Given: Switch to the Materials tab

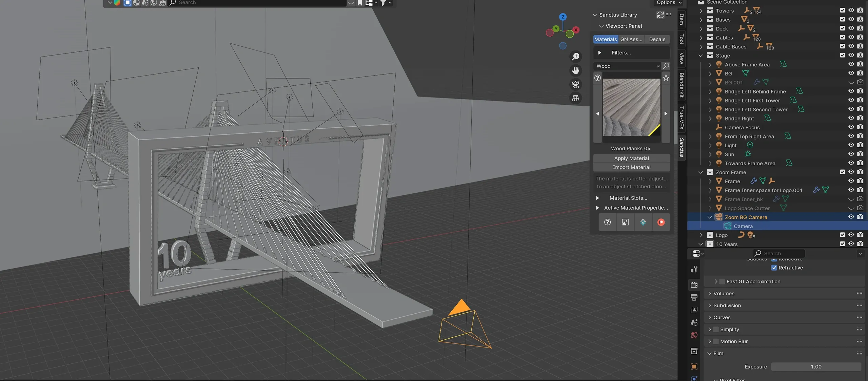Looking at the screenshot, I should (x=606, y=39).
